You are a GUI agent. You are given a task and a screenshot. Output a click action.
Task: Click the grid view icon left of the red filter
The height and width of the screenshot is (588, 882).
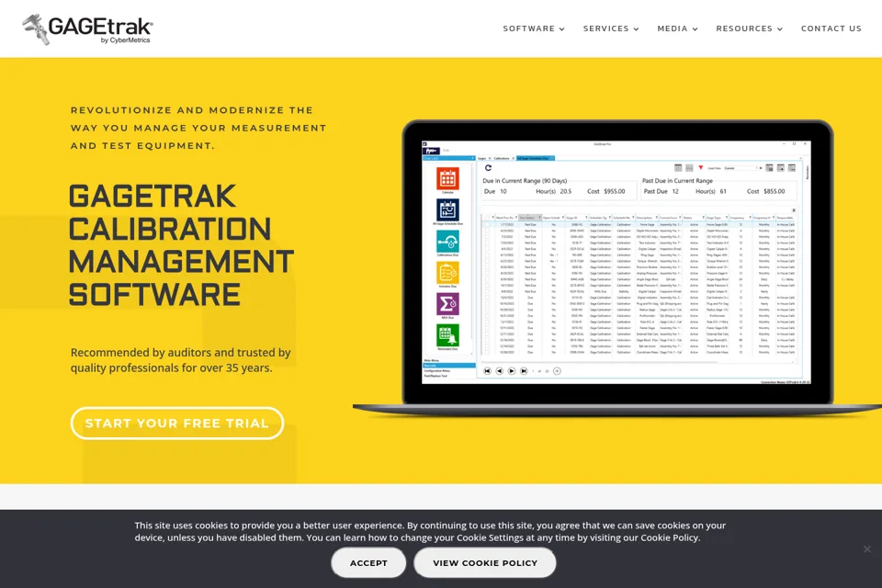click(689, 168)
